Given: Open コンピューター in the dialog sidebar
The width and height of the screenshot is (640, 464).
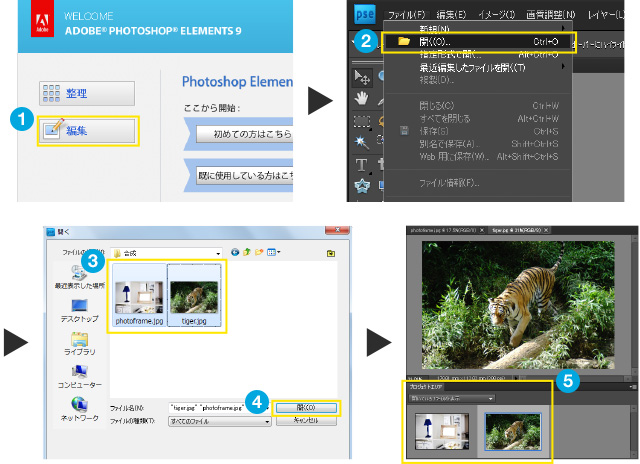Looking at the screenshot, I should (80, 376).
